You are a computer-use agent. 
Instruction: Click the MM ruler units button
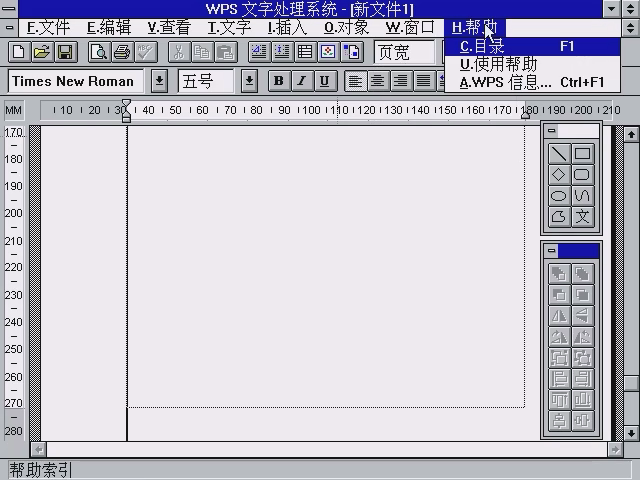(x=13, y=110)
